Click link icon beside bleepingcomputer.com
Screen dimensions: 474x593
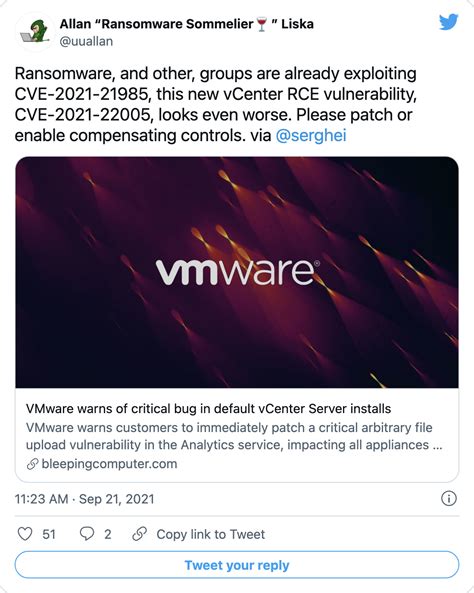(x=33, y=464)
